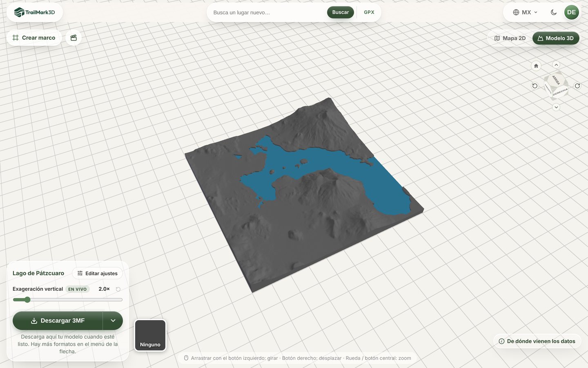Open the DE user avatar menu

click(x=572, y=12)
